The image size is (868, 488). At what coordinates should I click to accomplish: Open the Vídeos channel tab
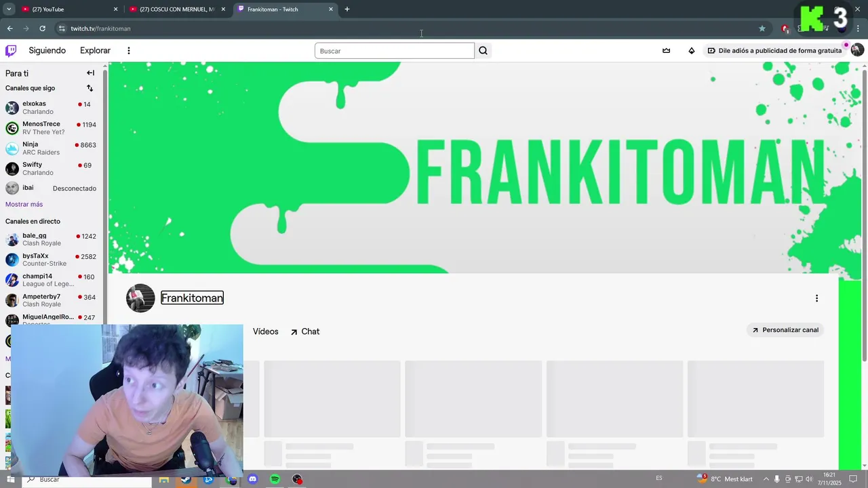point(266,331)
